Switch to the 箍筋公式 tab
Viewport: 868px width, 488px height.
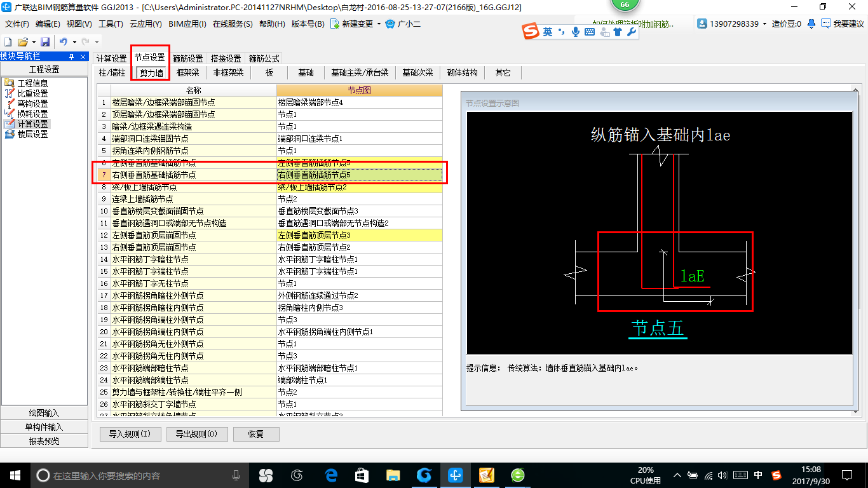coord(264,58)
